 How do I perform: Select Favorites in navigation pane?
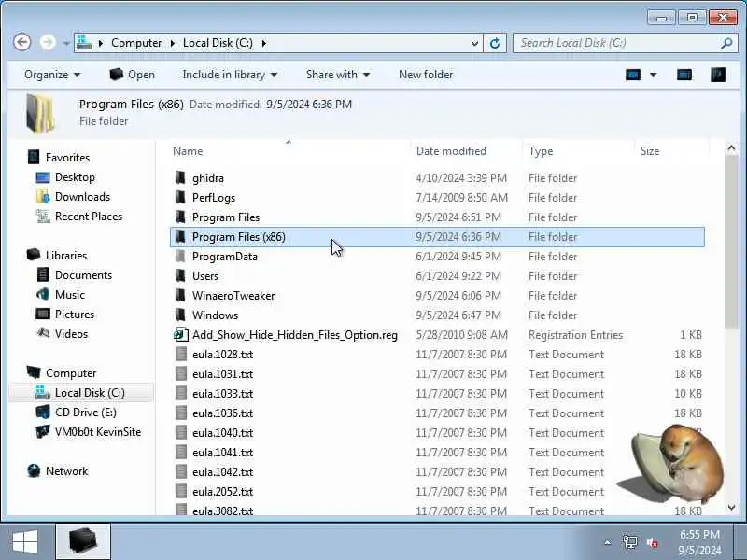pos(67,158)
